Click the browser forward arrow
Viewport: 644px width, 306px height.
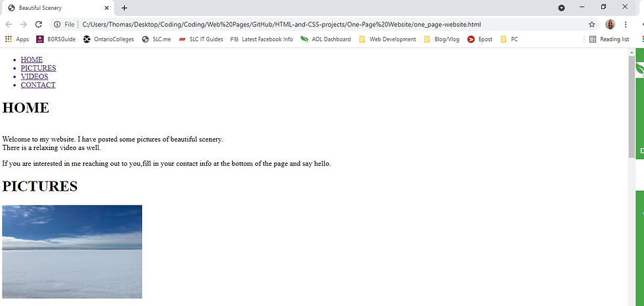pos(24,24)
